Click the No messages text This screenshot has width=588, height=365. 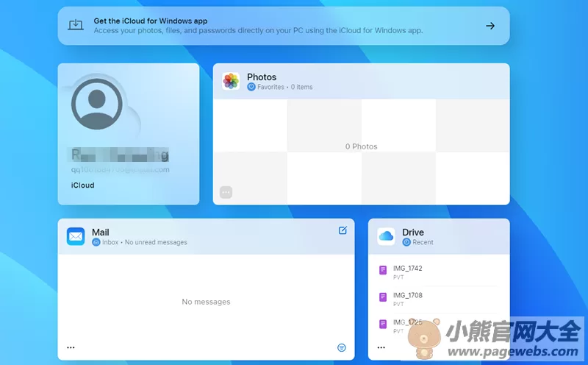[206, 302]
